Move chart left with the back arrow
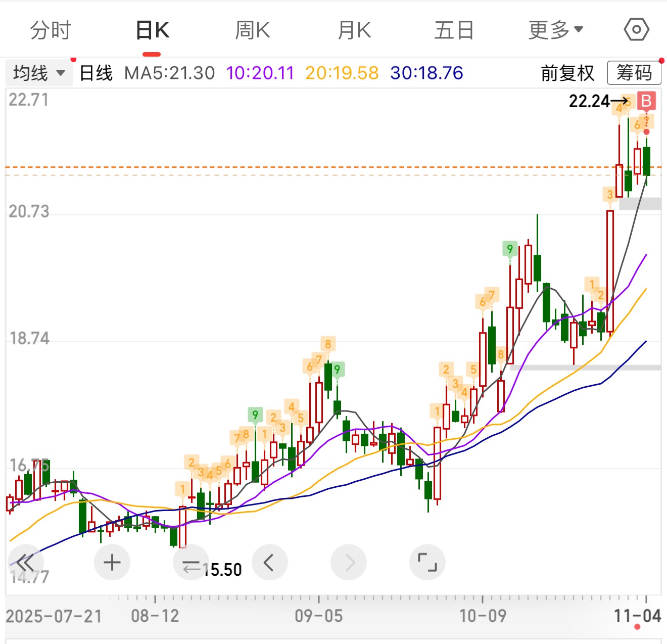The image size is (667, 644). (x=269, y=562)
